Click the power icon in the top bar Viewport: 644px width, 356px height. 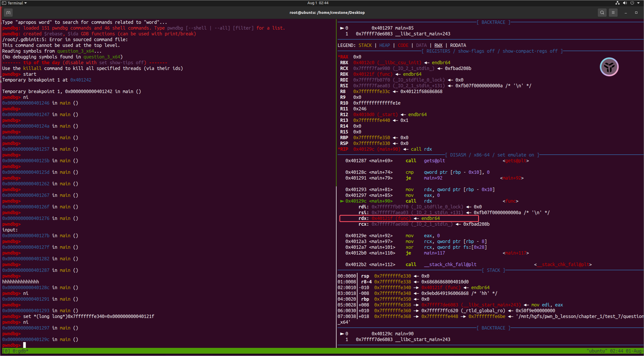click(632, 3)
